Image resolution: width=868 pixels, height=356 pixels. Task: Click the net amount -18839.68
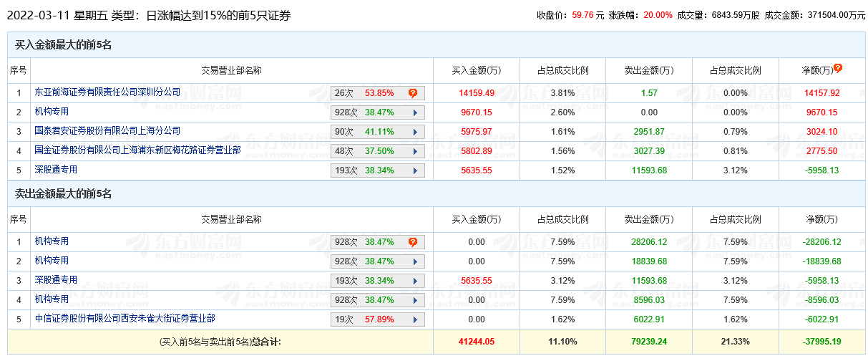pyautogui.click(x=821, y=261)
